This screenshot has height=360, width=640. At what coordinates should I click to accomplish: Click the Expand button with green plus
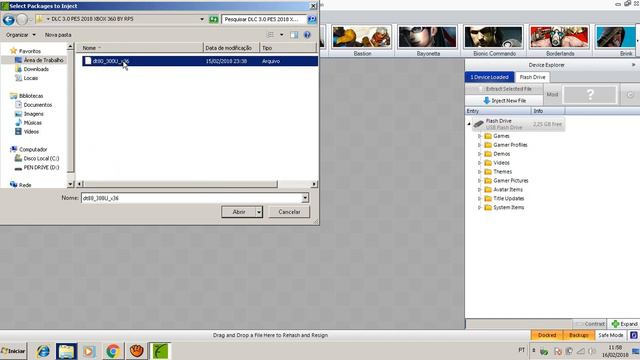coord(624,324)
